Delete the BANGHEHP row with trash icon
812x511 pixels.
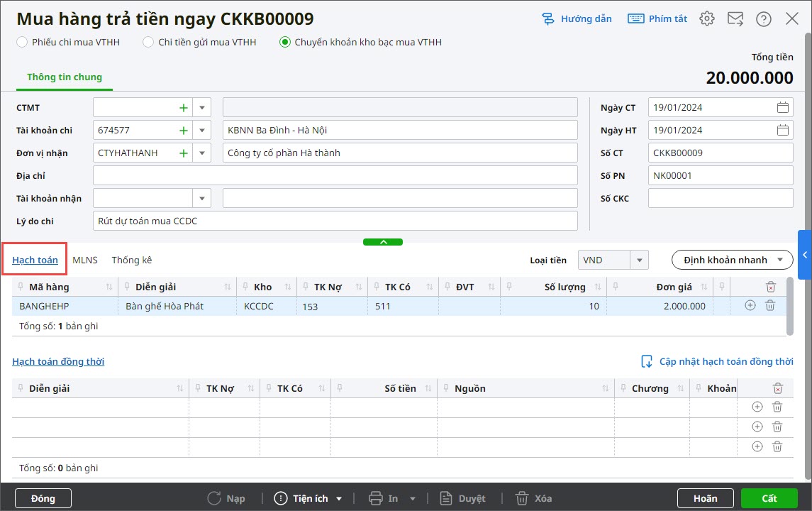pyautogui.click(x=770, y=306)
